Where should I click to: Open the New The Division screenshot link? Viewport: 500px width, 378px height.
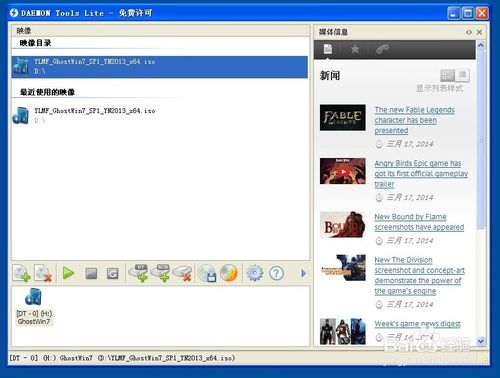coord(419,275)
